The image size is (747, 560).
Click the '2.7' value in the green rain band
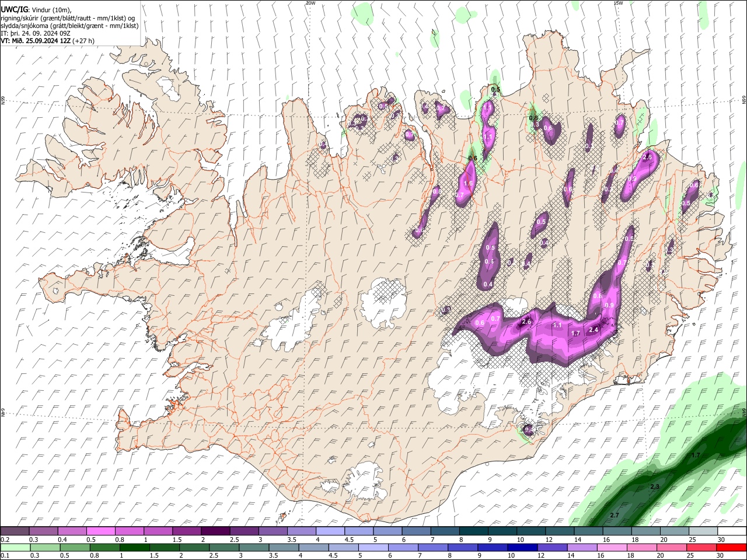614,515
